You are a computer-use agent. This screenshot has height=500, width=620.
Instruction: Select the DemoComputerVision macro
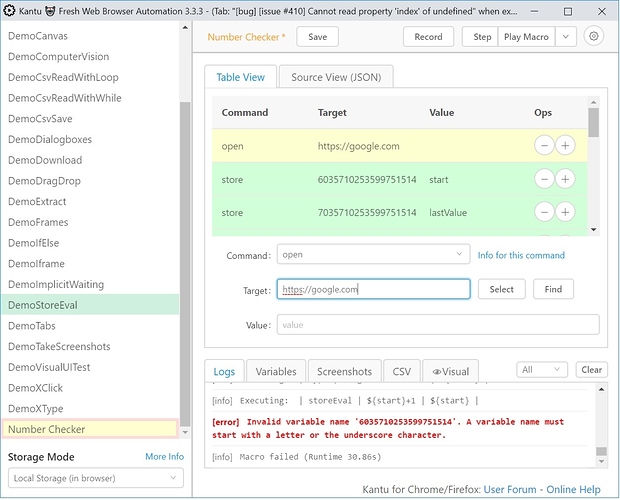pos(91,56)
